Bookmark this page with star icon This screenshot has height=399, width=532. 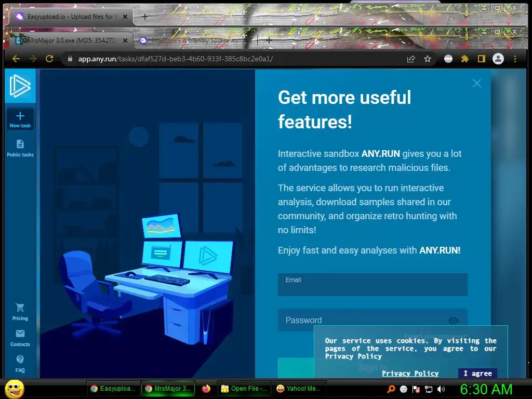[x=428, y=59]
